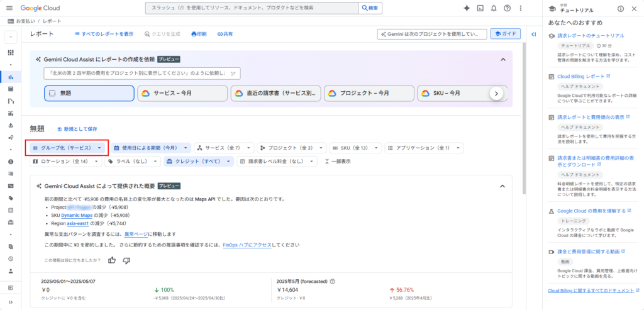Select the サービス – 今月 preset card

[x=182, y=93]
